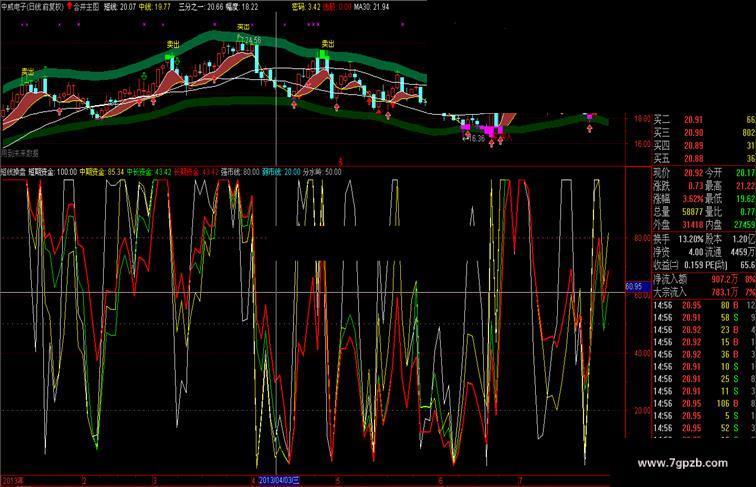This screenshot has width=756, height=487.
Task: Click month marker 6 on time axis
Action: tap(440, 481)
